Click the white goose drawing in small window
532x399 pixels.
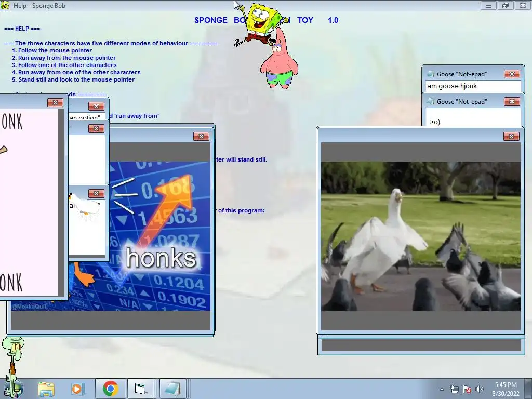point(84,207)
